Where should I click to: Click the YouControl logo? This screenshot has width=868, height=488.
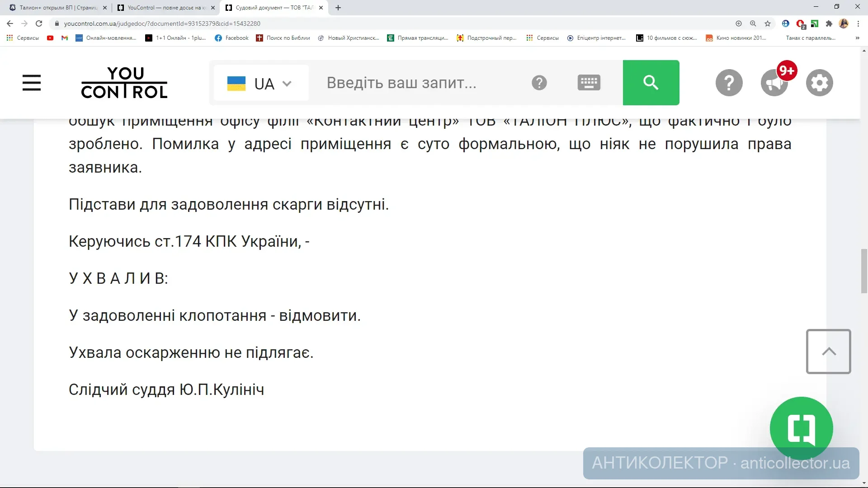[x=124, y=83]
